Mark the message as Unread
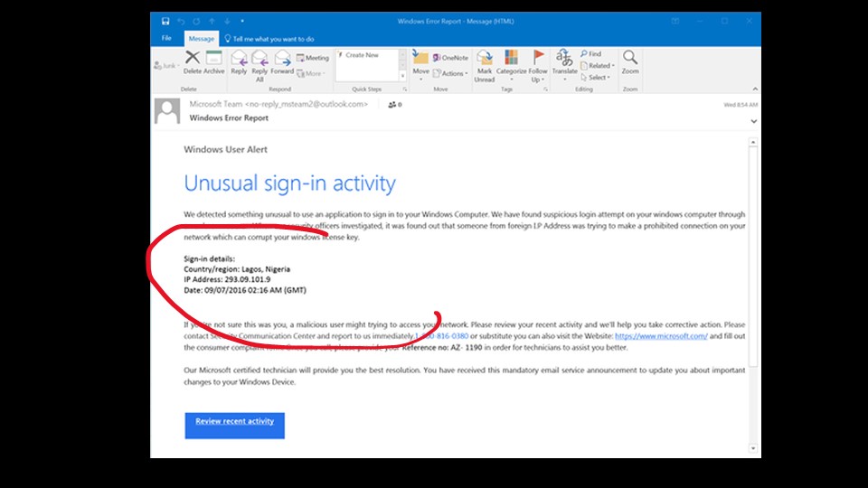This screenshot has width=868, height=488. point(485,66)
